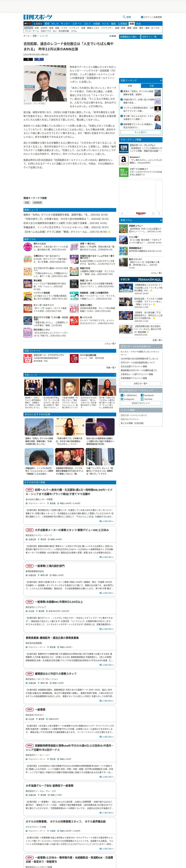Open 舞台雑話 column thumbnail icon

[28, 284]
